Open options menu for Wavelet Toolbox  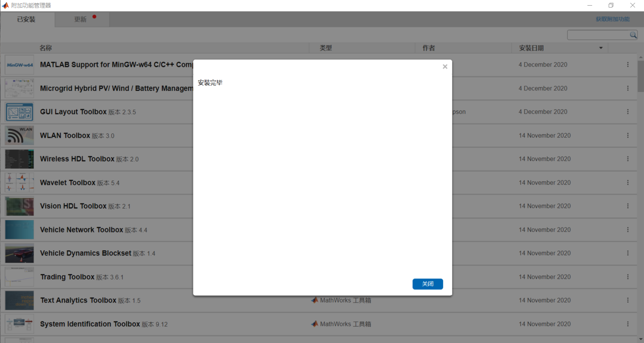[627, 182]
